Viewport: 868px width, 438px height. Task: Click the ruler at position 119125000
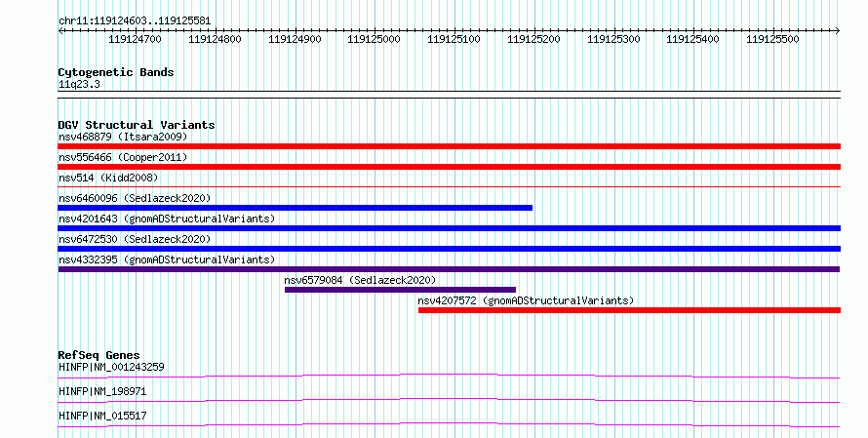(x=375, y=39)
